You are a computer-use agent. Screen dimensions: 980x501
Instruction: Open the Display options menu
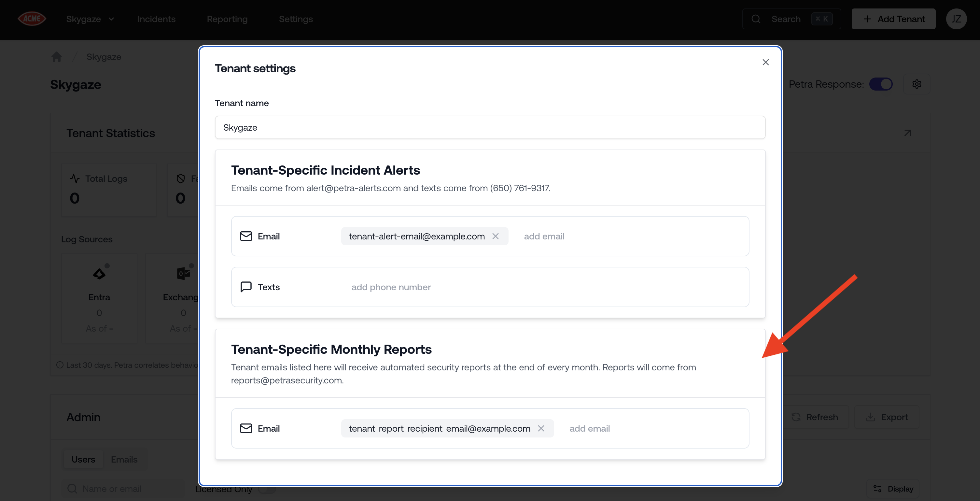pyautogui.click(x=893, y=488)
